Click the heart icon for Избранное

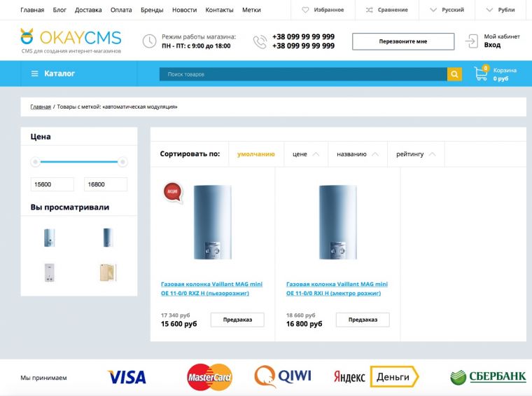pos(305,10)
